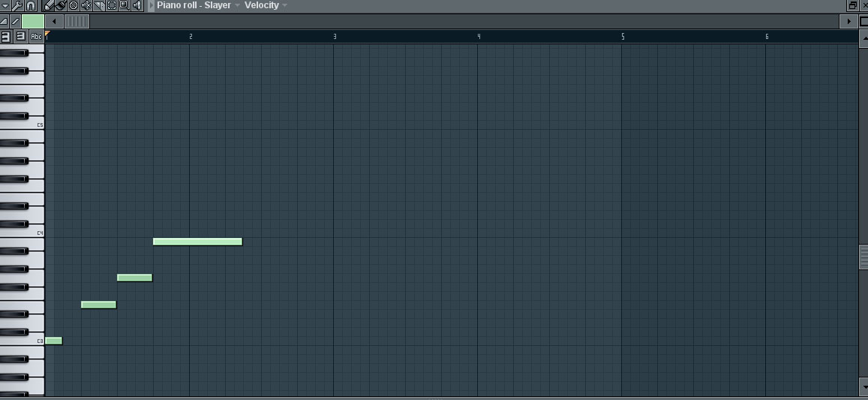The width and height of the screenshot is (868, 400).
Task: Click the square button beside the right scroll arrow
Action: tap(863, 22)
